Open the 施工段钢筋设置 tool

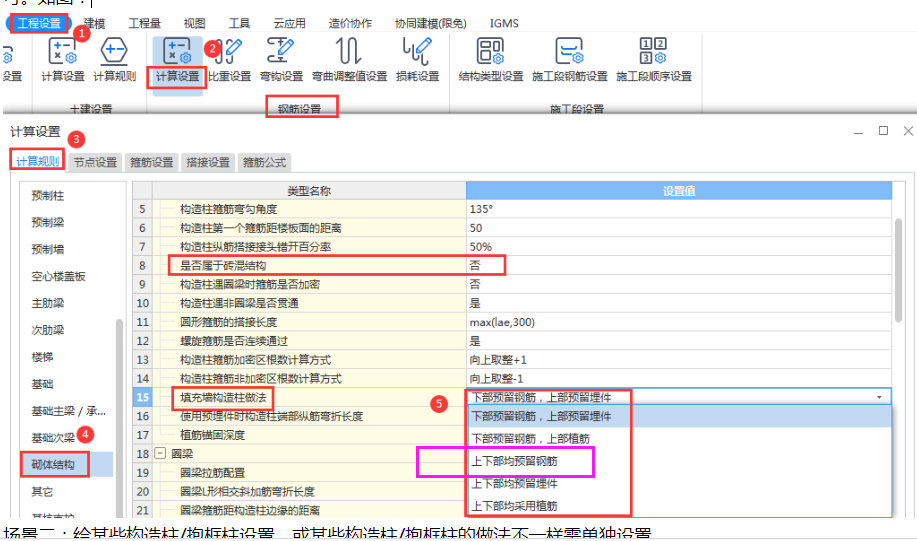(570, 60)
